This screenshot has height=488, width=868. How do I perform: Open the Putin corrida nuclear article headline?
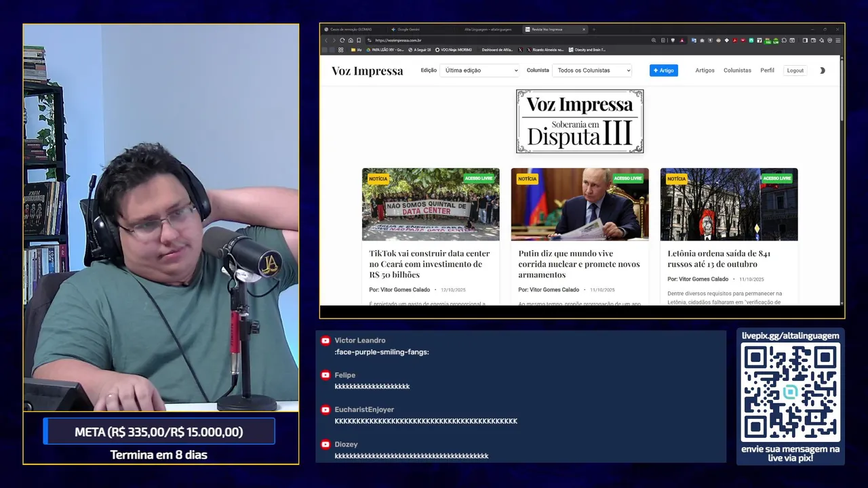[x=579, y=264]
